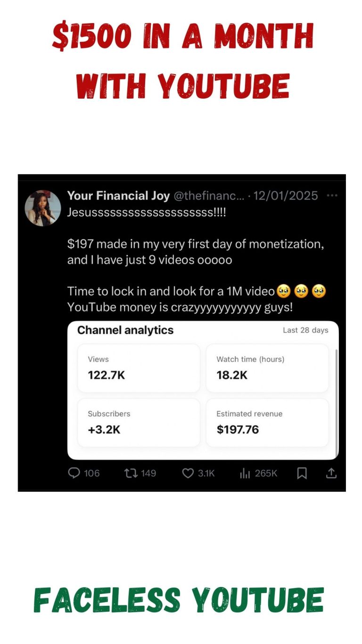Click the Faceless YouTube green caption
This screenshot has width=362, height=644.
[x=179, y=601]
